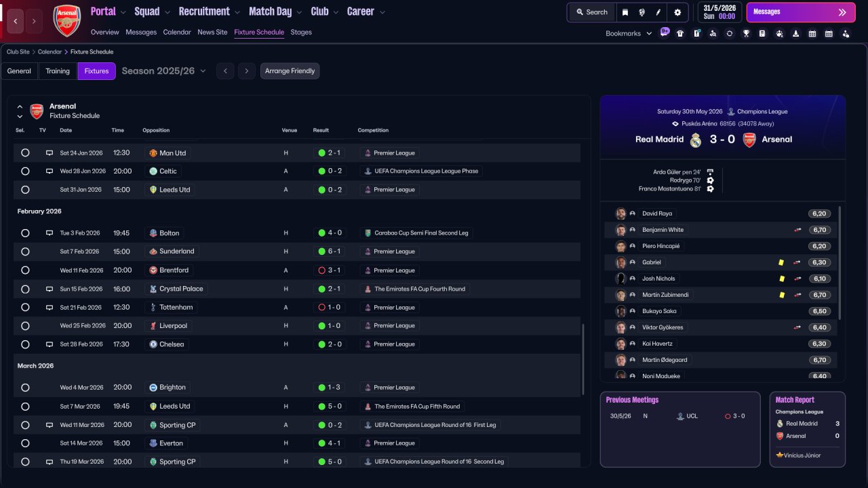Select the Brentford fixture radio button
The image size is (868, 488).
(25, 270)
